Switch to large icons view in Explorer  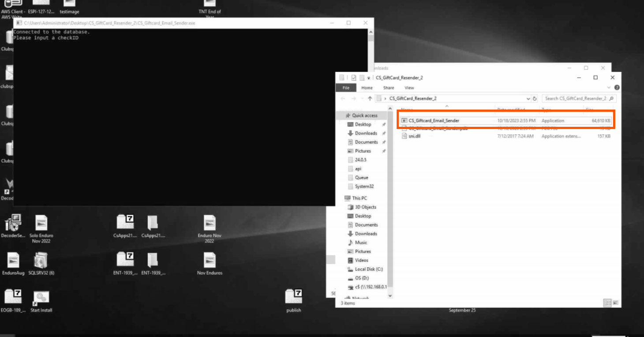click(x=615, y=303)
